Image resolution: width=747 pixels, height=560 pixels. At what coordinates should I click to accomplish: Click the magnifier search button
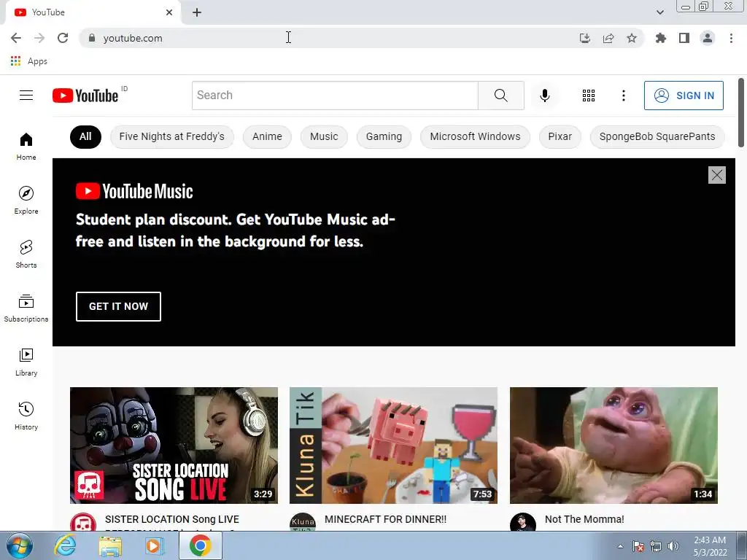[x=500, y=96]
